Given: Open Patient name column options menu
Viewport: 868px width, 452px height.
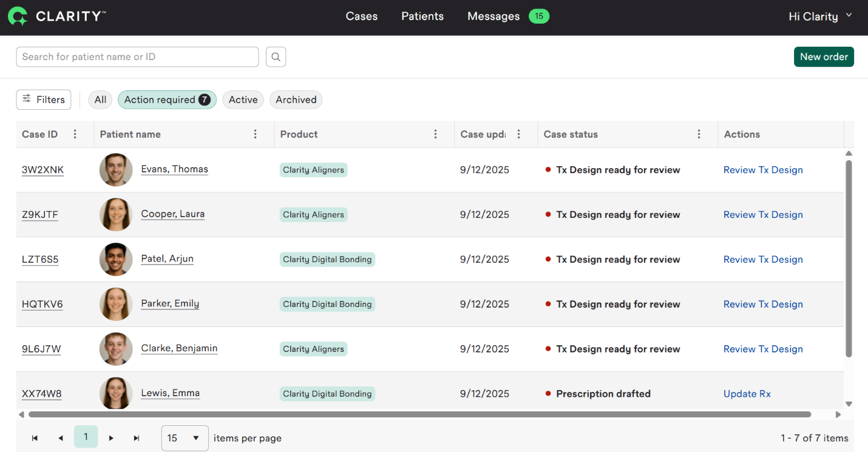Looking at the screenshot, I should coord(256,134).
